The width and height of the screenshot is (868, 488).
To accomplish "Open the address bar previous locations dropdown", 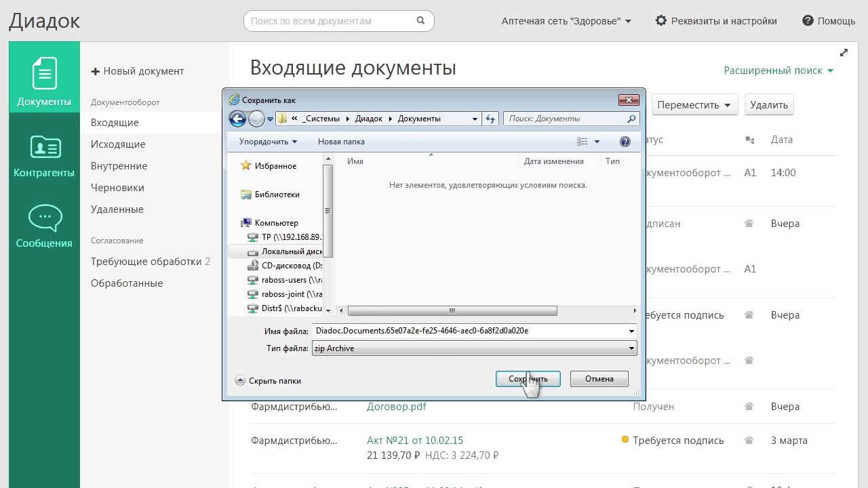I will [x=475, y=119].
